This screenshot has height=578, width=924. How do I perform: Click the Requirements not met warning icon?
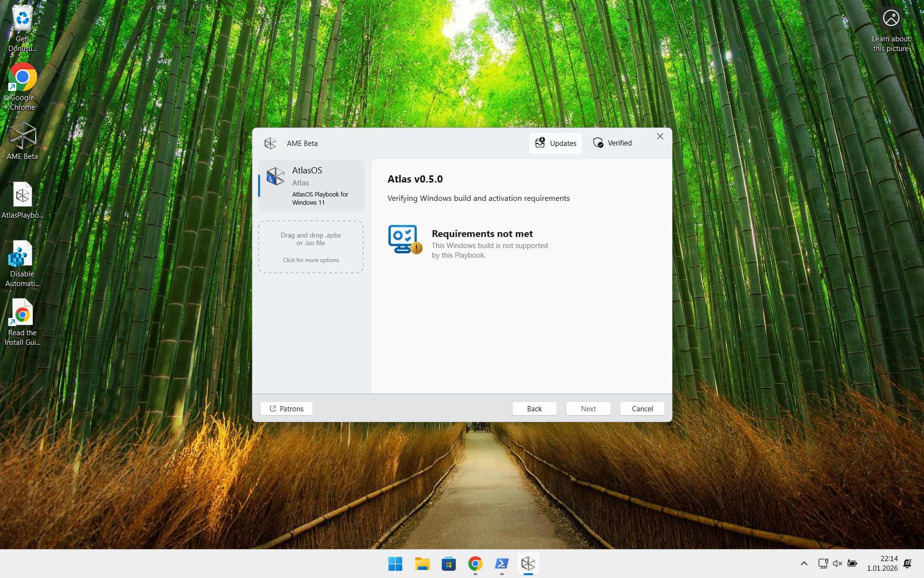coord(405,239)
